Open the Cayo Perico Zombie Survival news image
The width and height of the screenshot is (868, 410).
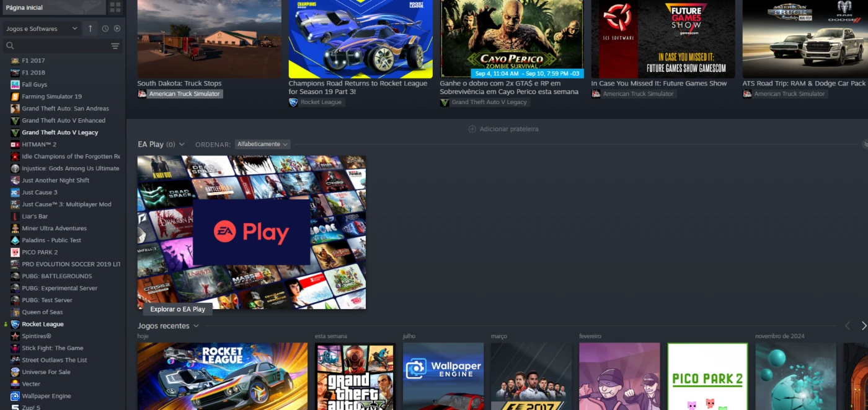click(x=511, y=39)
